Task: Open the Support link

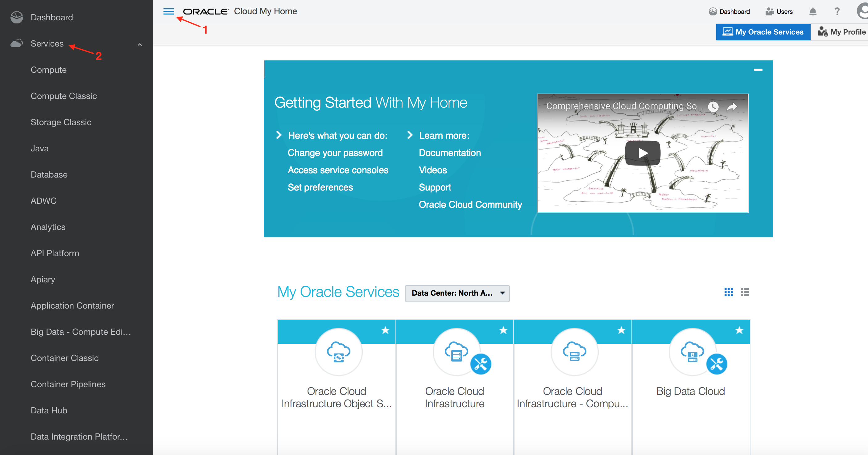Action: pos(435,187)
